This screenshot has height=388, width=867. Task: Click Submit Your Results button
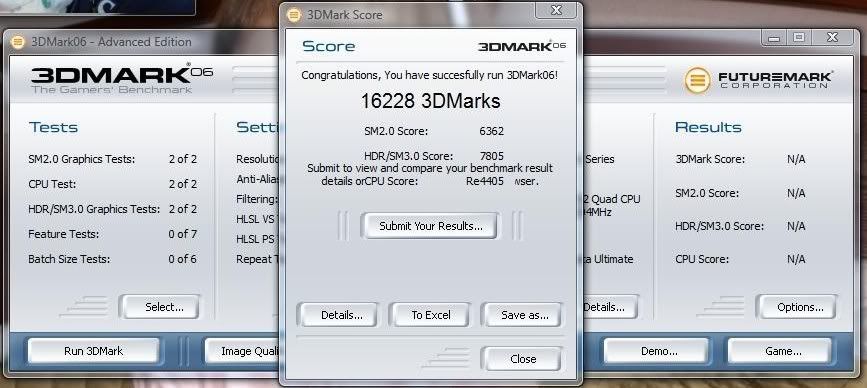(430, 226)
